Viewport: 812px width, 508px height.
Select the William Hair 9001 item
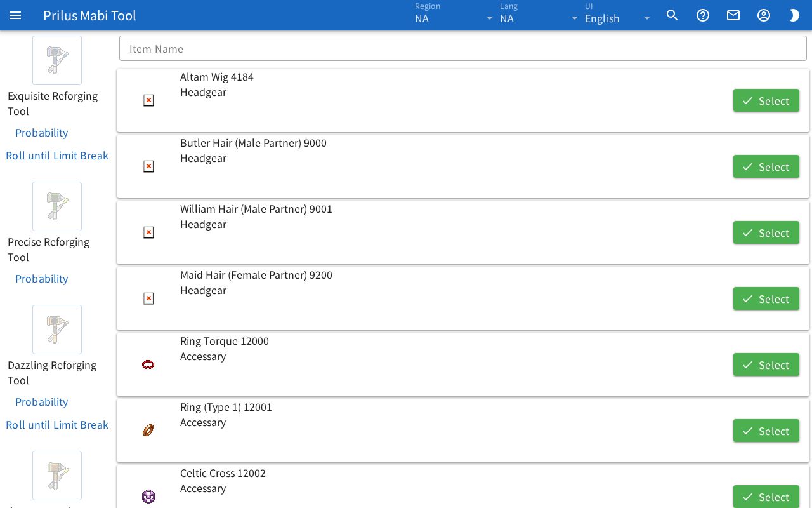click(766, 232)
